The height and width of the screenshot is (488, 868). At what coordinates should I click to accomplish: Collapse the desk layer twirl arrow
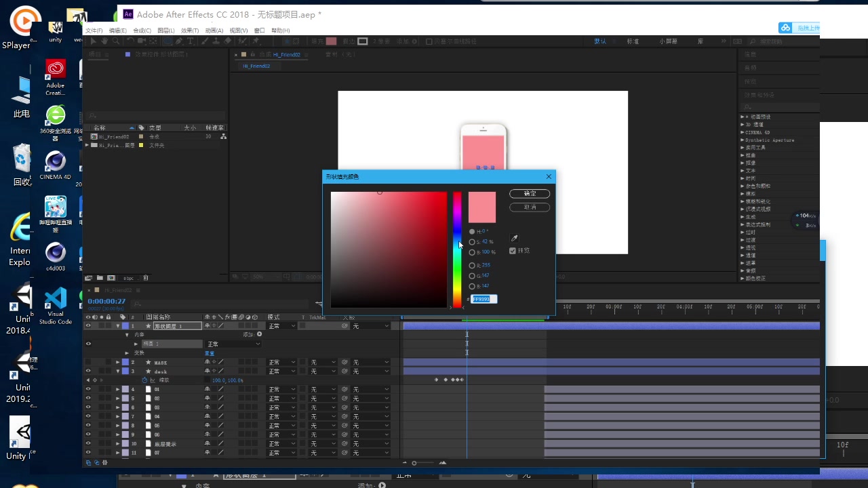(118, 371)
